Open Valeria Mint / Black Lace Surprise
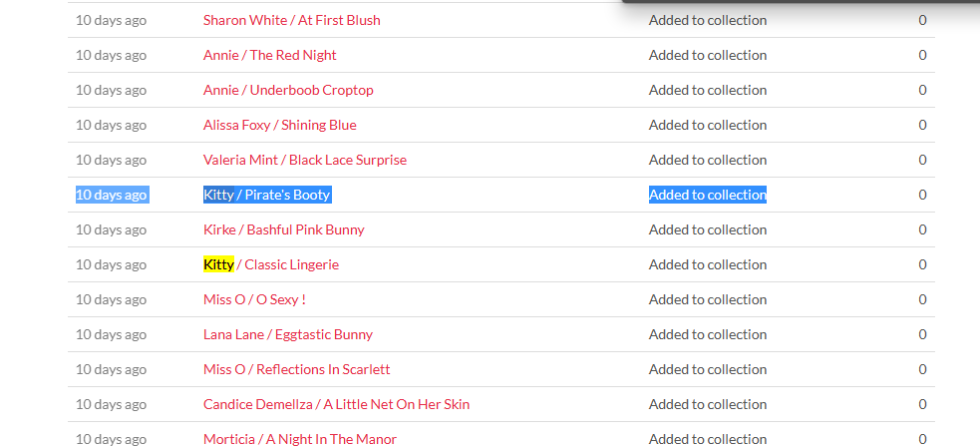The height and width of the screenshot is (448, 980). [x=304, y=160]
